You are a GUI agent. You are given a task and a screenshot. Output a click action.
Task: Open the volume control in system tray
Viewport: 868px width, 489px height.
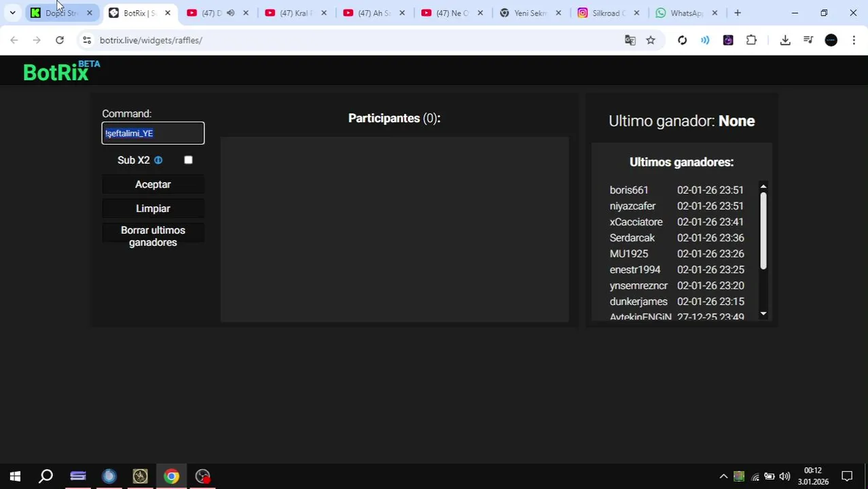pos(784,476)
